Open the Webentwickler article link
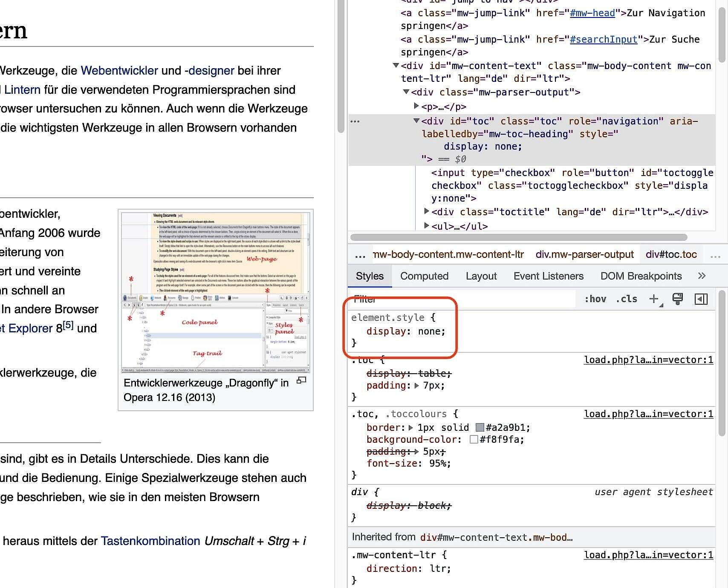 coord(119,71)
